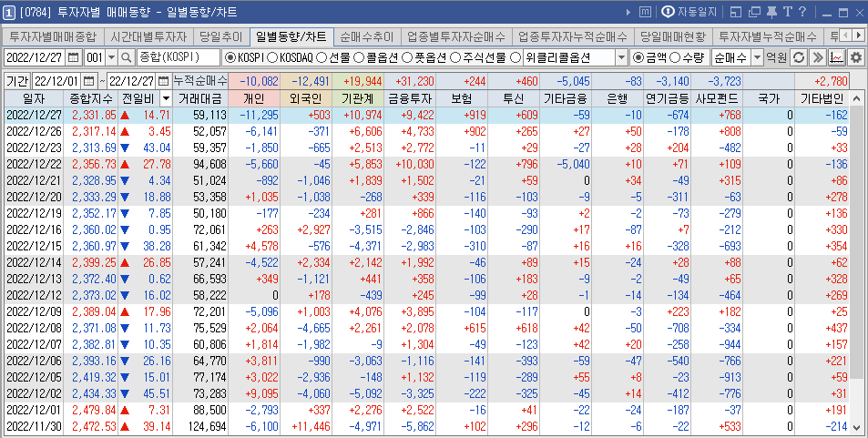Click the 'm' memo icon in title bar
This screenshot has width=868, height=438.
645,12
